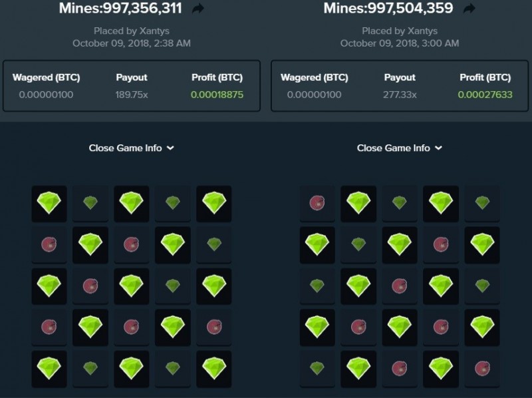Viewport: 532px width, 398px height.
Task: Click share arrow beside Mines:997,356,311
Action: 198,9
